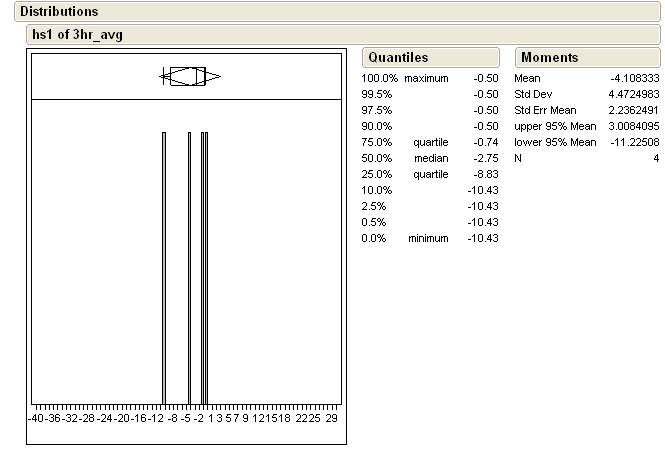This screenshot has height=452, width=665.
Task: Click the Mean value in Moments
Action: (635, 78)
